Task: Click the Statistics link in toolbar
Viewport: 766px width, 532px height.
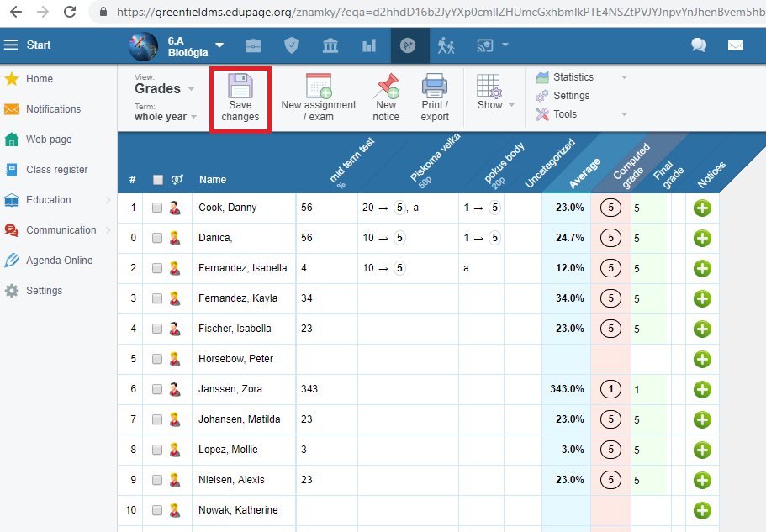Action: click(573, 77)
